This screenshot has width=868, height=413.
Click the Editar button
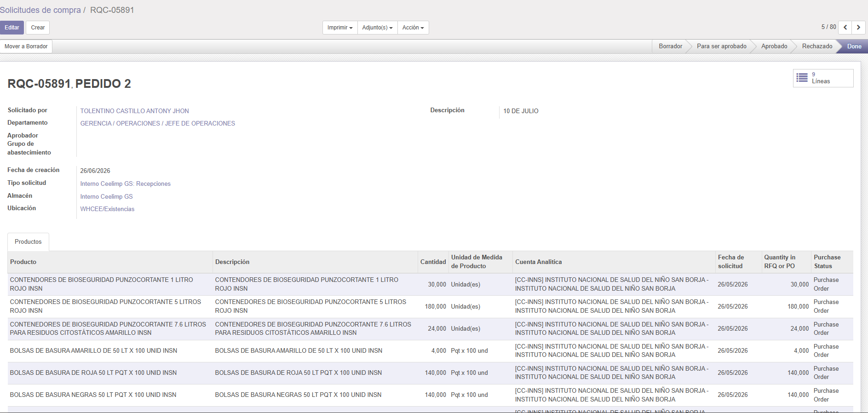[12, 28]
